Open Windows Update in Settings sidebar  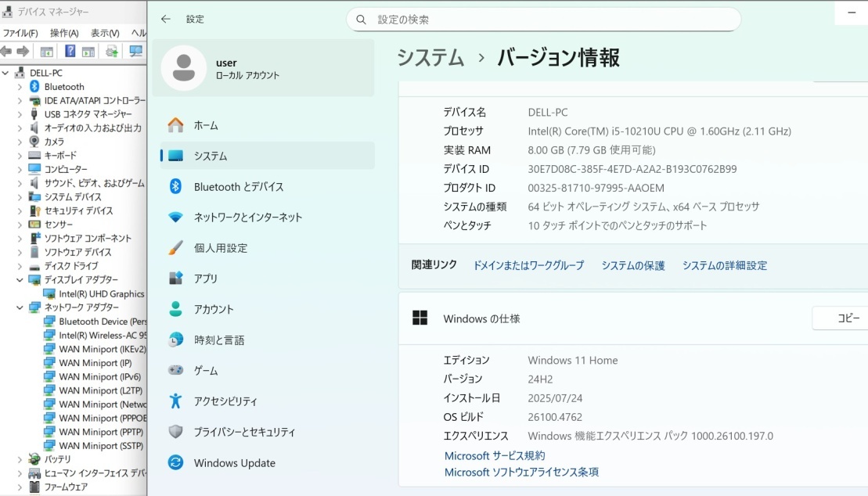[267, 463]
